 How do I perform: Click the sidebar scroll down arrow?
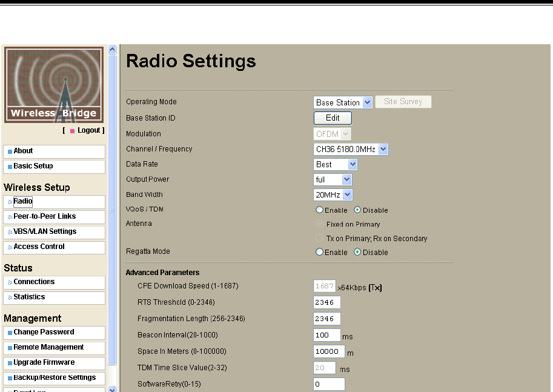tap(112, 389)
